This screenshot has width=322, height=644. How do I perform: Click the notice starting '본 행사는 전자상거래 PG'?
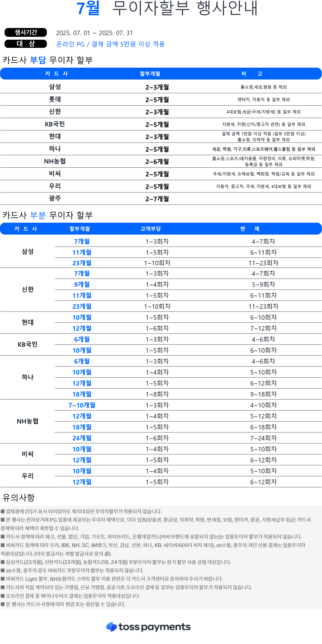[x=156, y=524]
